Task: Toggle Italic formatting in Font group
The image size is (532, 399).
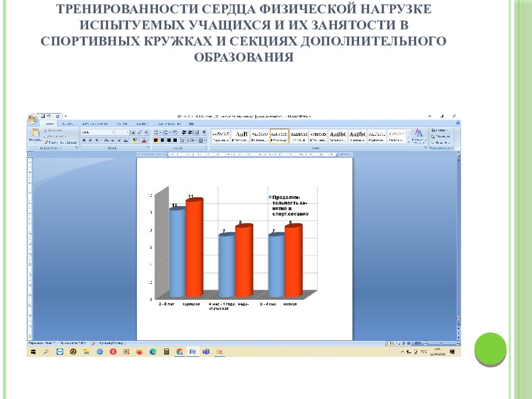Action: click(90, 140)
